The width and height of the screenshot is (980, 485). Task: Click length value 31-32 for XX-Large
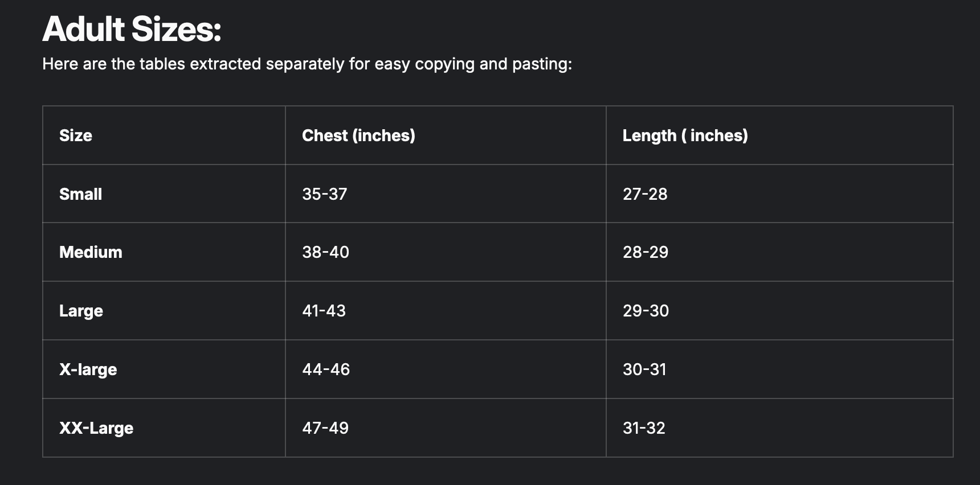644,428
